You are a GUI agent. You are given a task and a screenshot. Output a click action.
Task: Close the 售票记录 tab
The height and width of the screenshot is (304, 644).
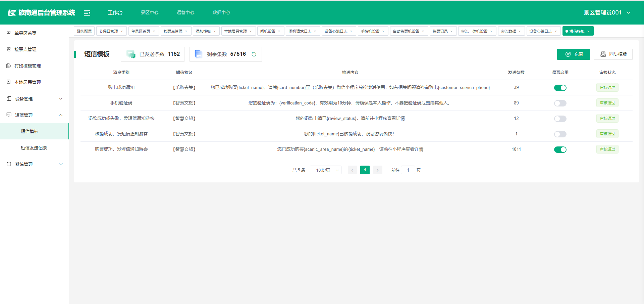click(x=451, y=31)
